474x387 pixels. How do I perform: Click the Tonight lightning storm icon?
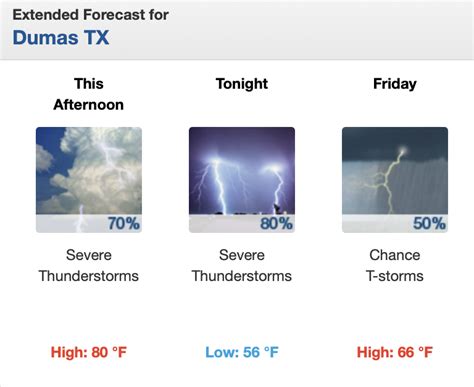242,180
